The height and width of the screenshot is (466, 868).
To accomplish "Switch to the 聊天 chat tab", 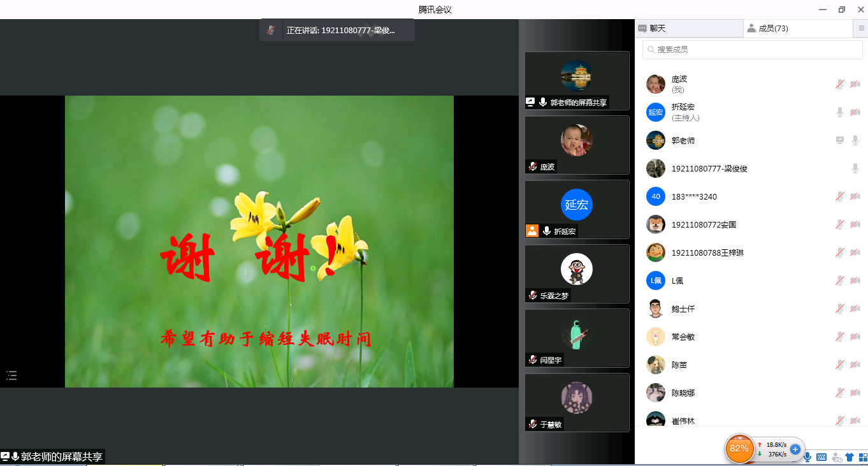I will (x=689, y=29).
